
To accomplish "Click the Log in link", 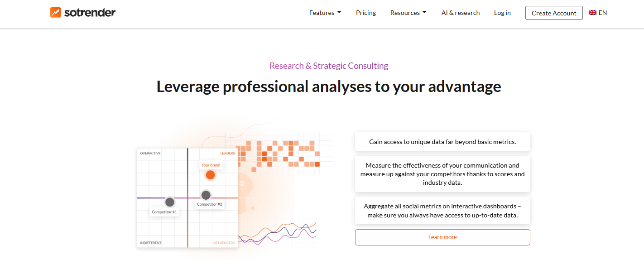I will [x=502, y=13].
